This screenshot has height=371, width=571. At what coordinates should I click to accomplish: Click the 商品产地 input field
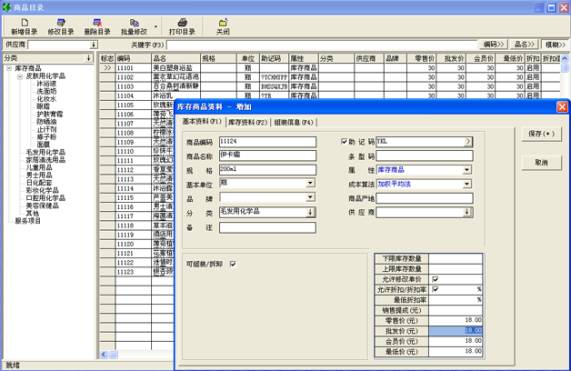click(424, 198)
